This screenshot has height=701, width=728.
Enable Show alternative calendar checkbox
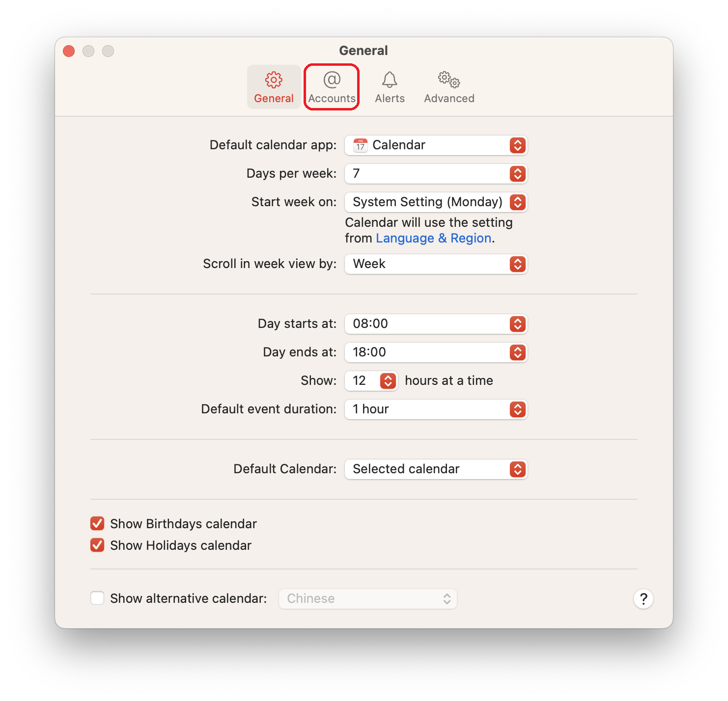(x=97, y=598)
